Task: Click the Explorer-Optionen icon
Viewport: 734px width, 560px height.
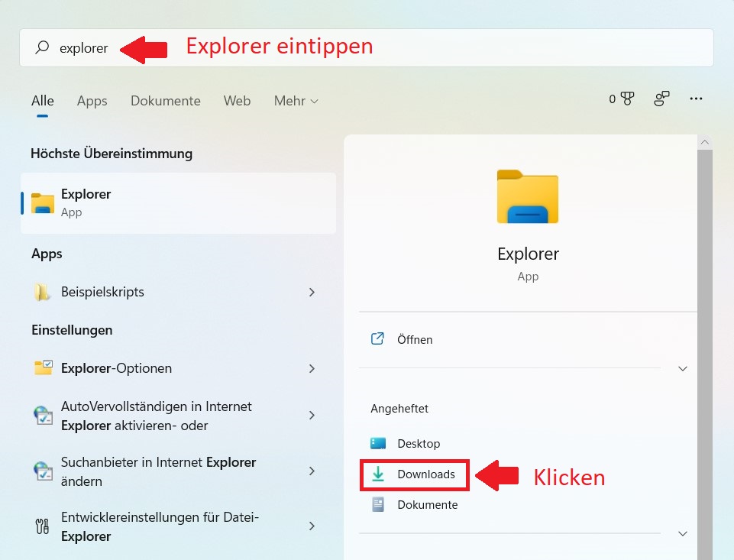Action: (42, 368)
